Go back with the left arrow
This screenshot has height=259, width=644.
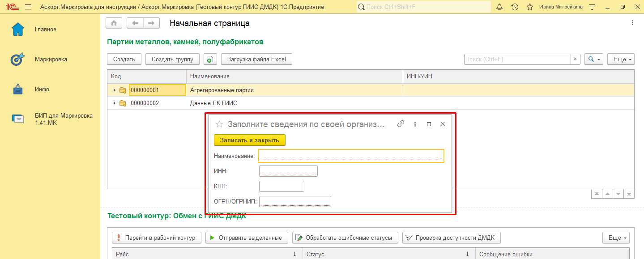135,23
